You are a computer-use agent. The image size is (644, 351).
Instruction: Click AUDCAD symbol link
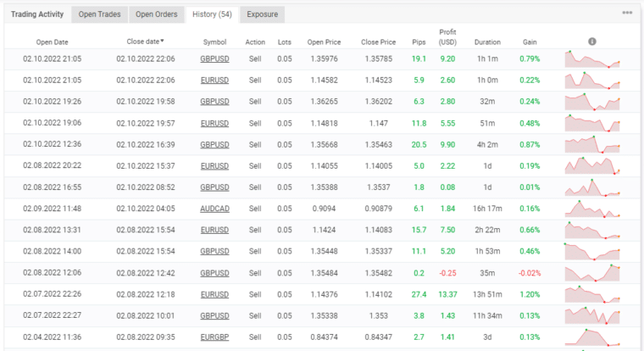pos(214,208)
